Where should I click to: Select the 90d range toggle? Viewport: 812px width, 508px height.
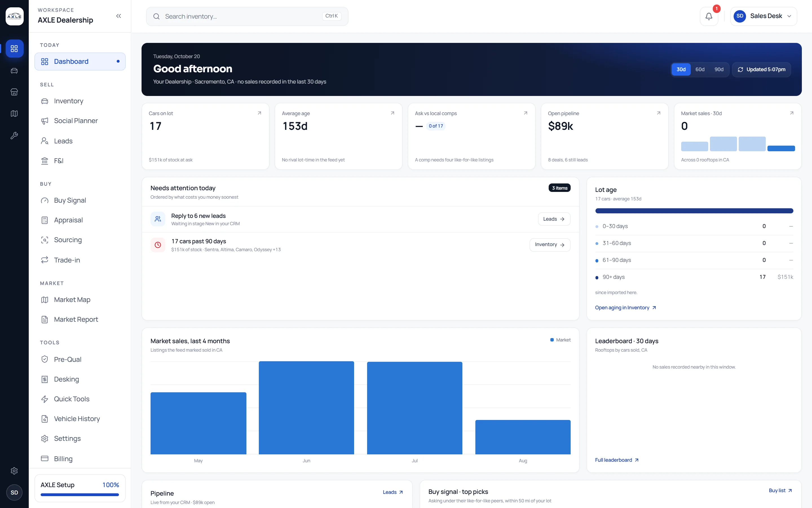[x=719, y=69]
